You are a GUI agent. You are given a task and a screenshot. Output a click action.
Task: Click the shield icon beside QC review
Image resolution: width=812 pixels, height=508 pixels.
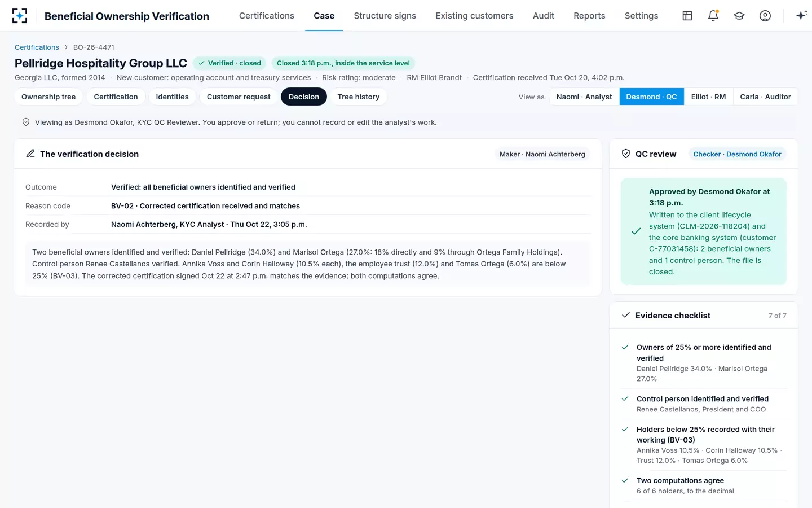[x=626, y=154]
